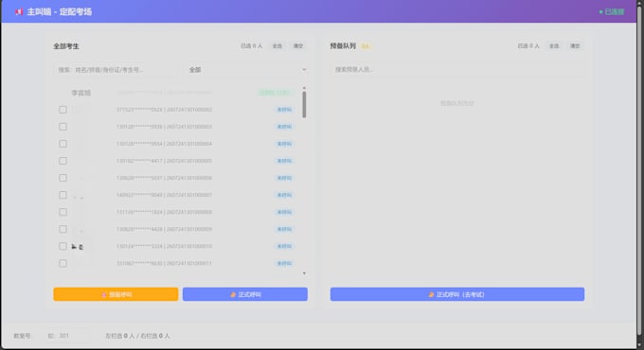The width and height of the screenshot is (644, 350).
Task: Tick the checkbox for candidate number ending 0010
Action: [x=63, y=246]
